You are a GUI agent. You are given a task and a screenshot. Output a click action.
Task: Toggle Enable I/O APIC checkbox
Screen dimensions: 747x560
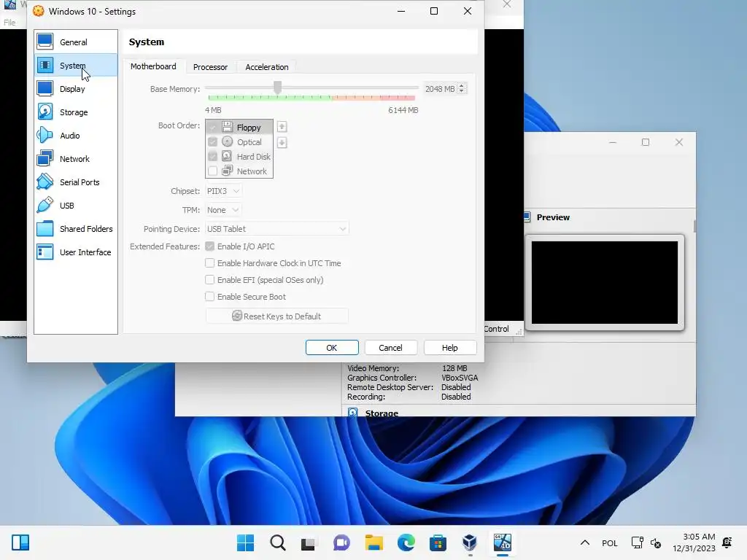click(209, 246)
